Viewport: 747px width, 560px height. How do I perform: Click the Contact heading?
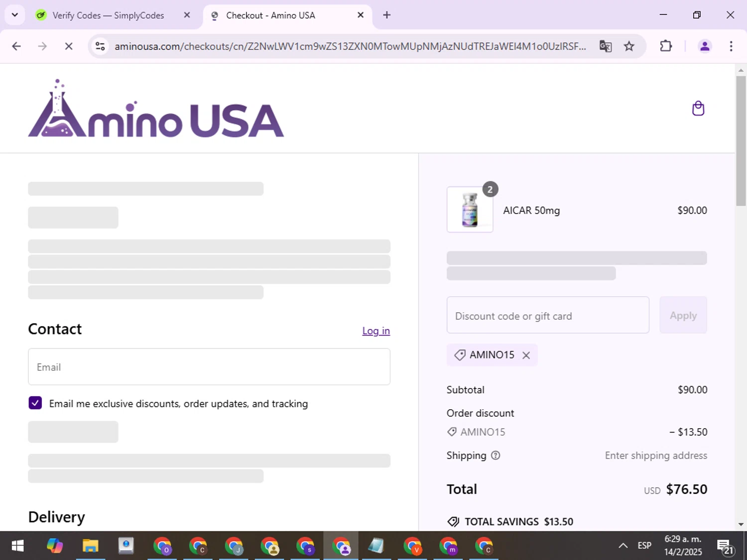tap(55, 329)
